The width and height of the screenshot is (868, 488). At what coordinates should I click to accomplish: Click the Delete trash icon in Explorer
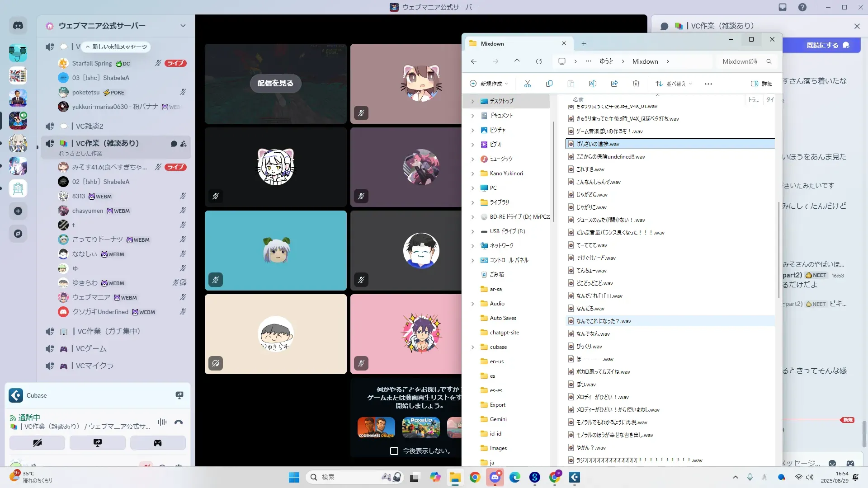coord(636,84)
